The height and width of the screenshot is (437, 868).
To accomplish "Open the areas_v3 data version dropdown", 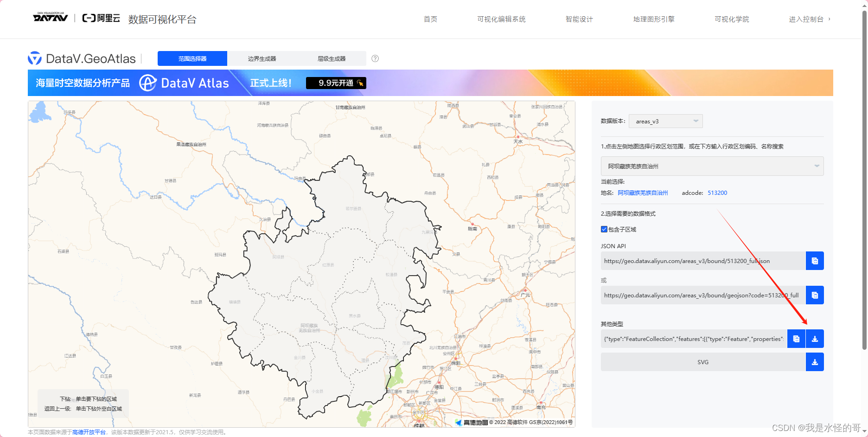I will 666,121.
